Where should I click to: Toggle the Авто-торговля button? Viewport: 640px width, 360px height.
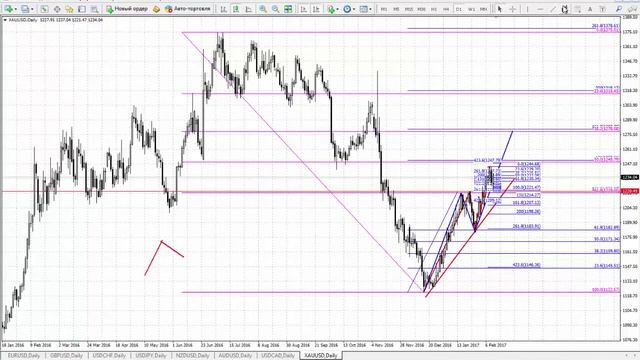coord(188,9)
